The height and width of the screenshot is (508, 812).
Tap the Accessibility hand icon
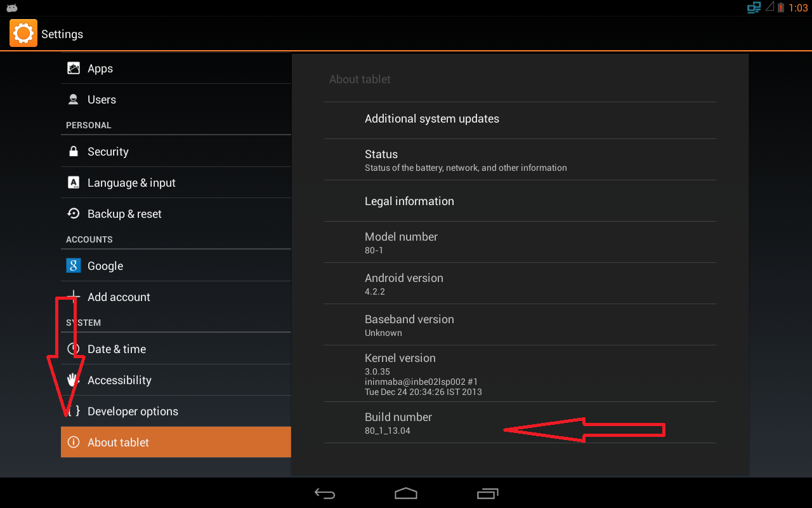click(x=74, y=380)
